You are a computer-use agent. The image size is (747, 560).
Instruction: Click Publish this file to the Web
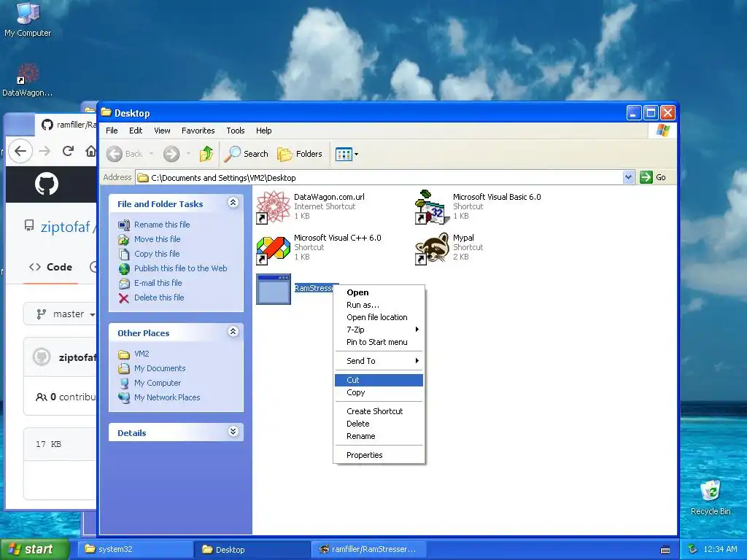pyautogui.click(x=181, y=268)
